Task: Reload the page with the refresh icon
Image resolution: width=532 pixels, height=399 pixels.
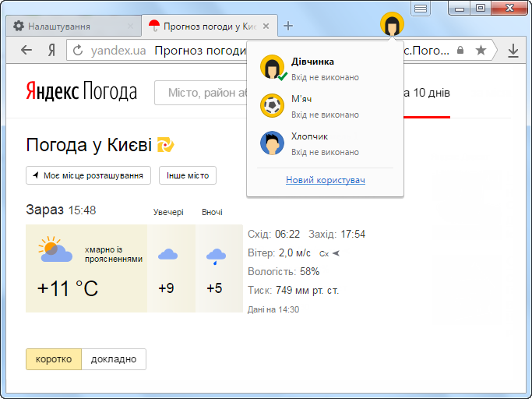Action: 78,50
